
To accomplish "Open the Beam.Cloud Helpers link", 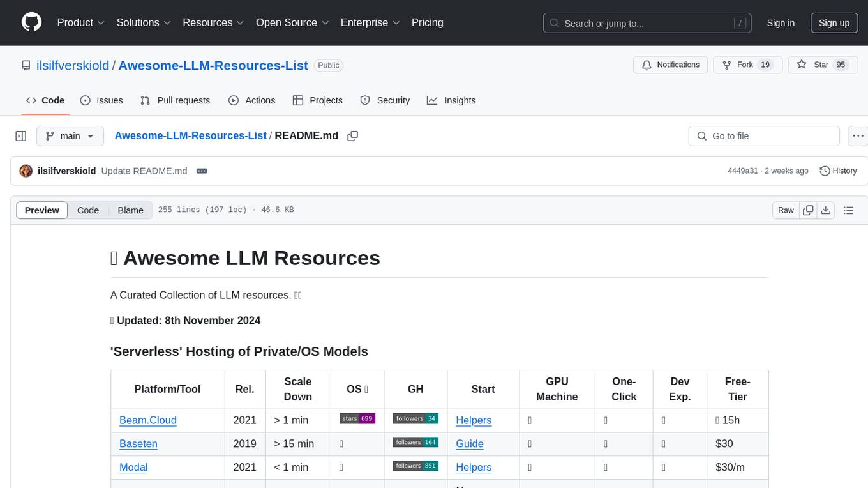I will tap(474, 420).
